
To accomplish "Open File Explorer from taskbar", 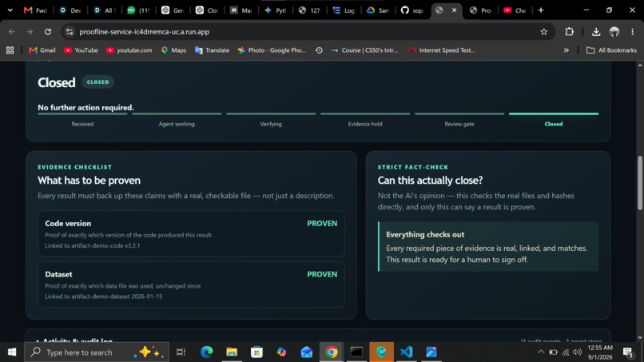I will (232, 352).
